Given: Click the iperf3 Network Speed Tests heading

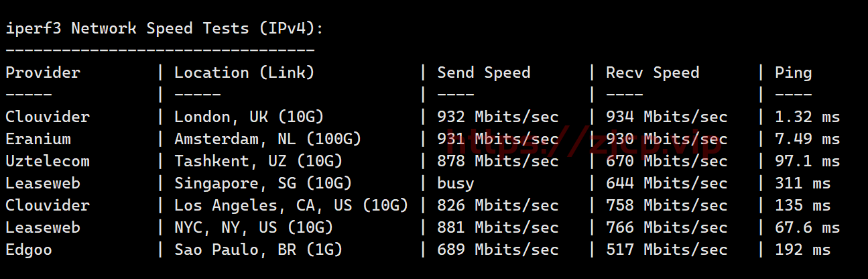Looking at the screenshot, I should (165, 29).
